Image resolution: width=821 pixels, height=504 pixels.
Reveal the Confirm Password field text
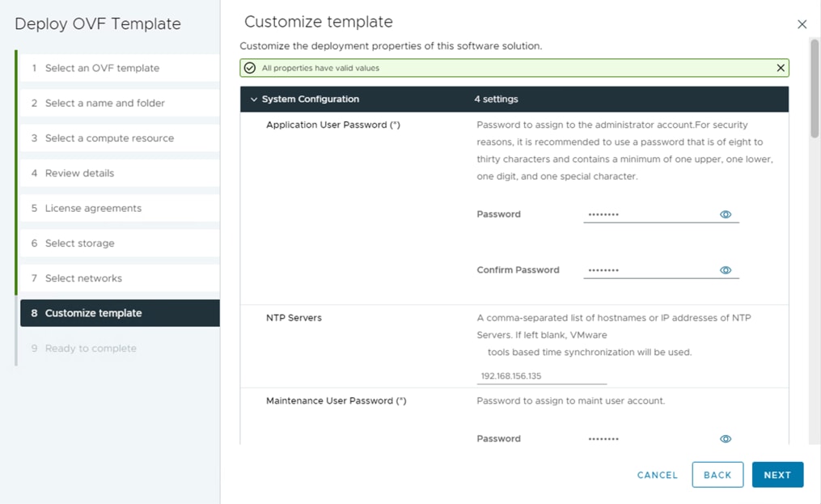pos(726,270)
